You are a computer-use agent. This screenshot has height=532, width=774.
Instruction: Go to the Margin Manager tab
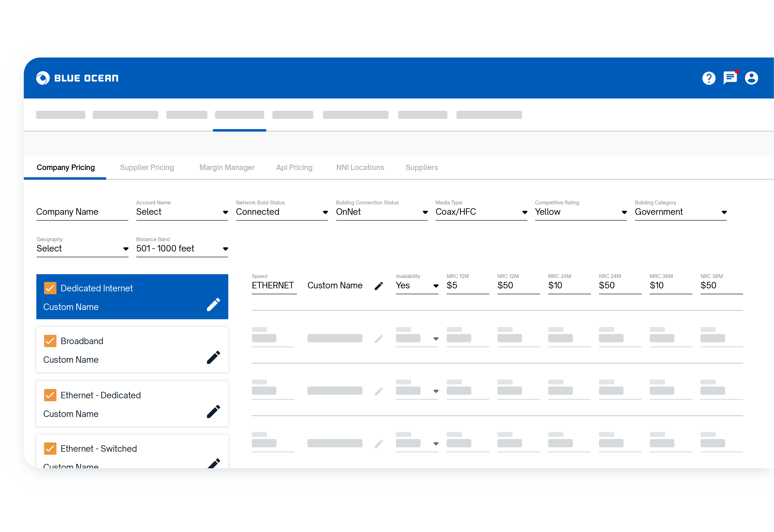tap(227, 167)
